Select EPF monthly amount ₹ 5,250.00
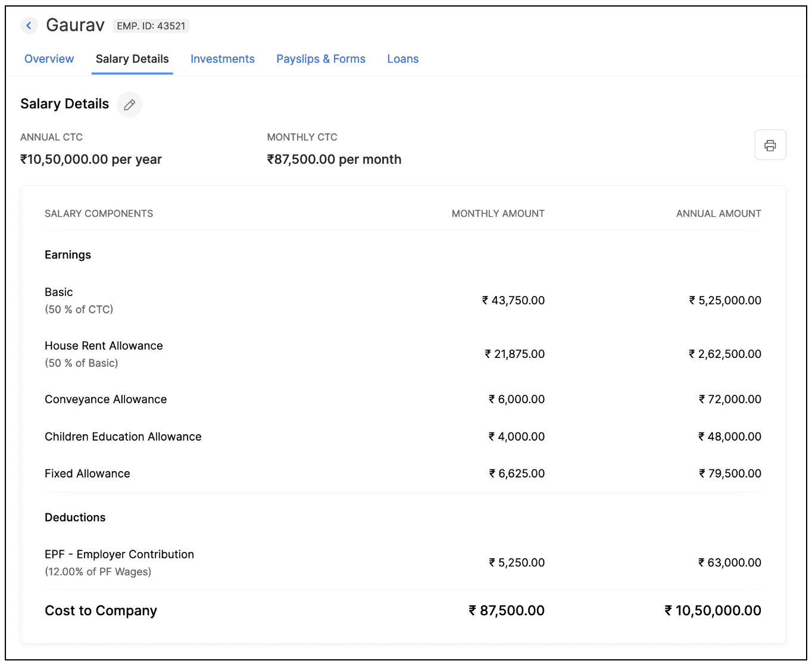Screen dimensions: 812x667 (517, 563)
